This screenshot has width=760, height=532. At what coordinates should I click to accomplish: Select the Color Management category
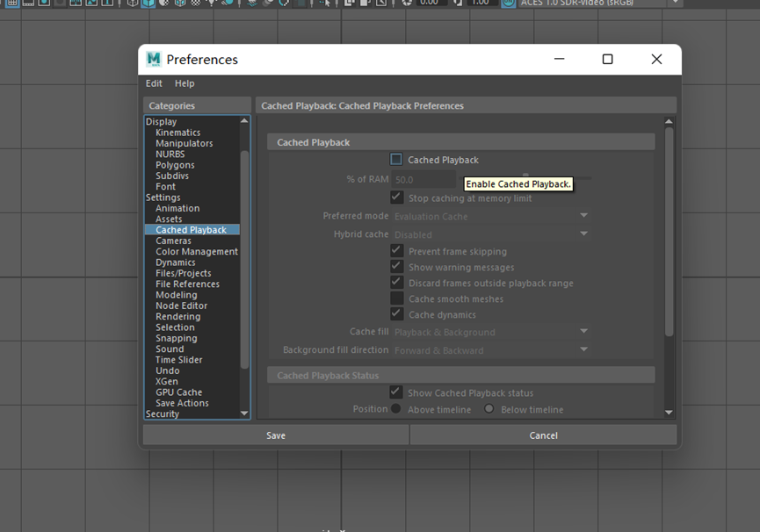(x=197, y=252)
